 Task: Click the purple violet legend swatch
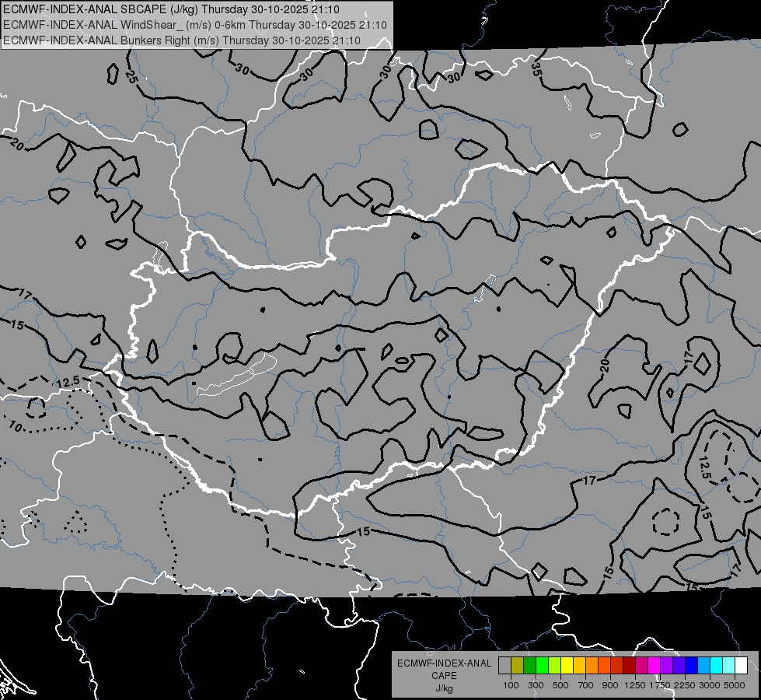pyautogui.click(x=666, y=665)
